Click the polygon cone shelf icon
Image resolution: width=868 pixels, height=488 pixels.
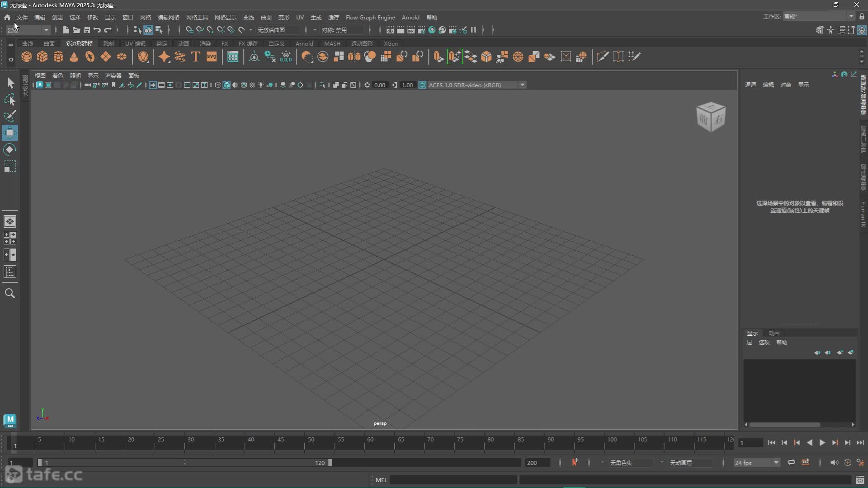tap(74, 57)
